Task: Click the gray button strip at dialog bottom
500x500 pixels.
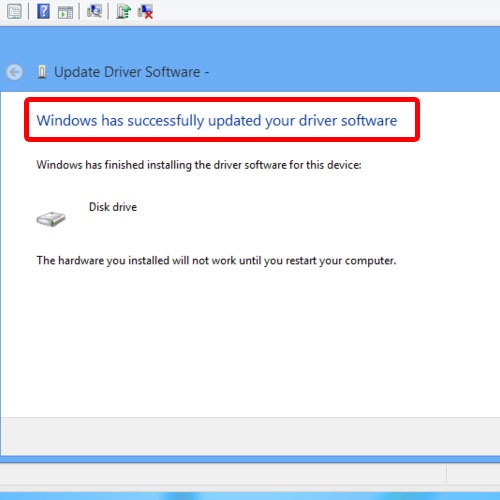Action: (x=250, y=436)
